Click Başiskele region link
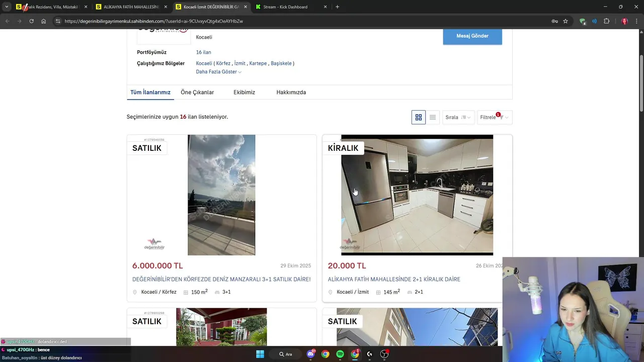644x362 pixels. click(281, 63)
